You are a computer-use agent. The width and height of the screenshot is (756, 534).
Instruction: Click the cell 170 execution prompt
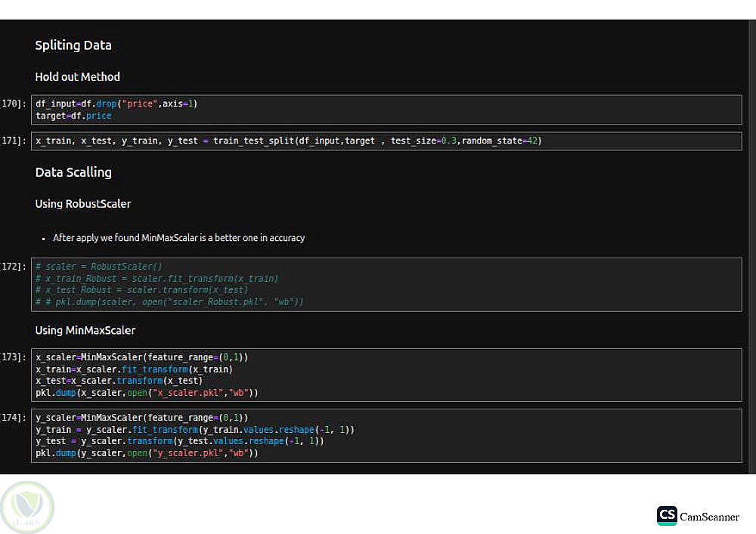14,103
